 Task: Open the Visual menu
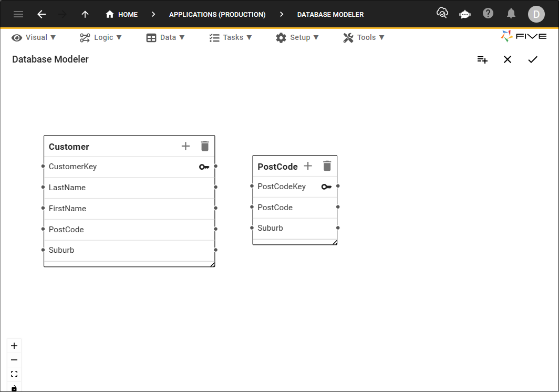click(x=34, y=37)
